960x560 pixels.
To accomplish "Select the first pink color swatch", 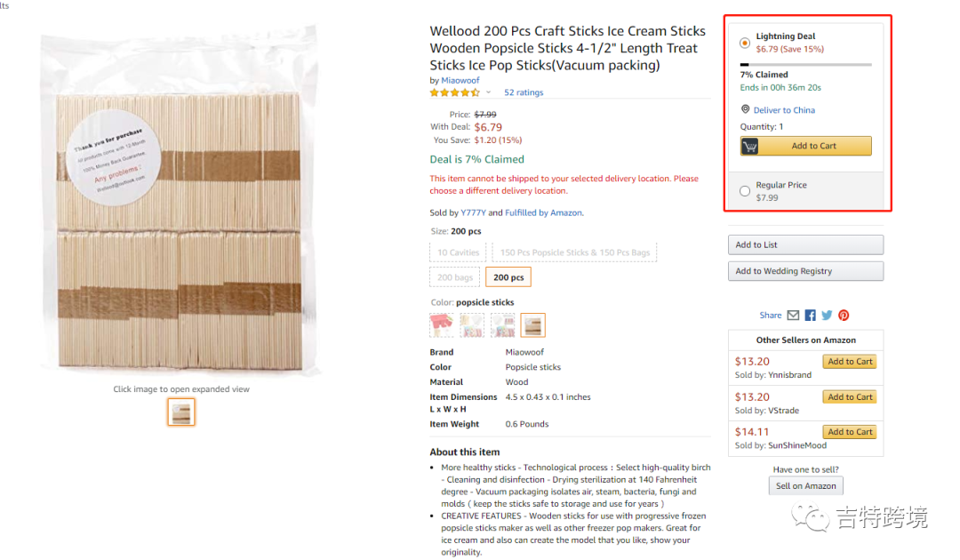I will 442,325.
